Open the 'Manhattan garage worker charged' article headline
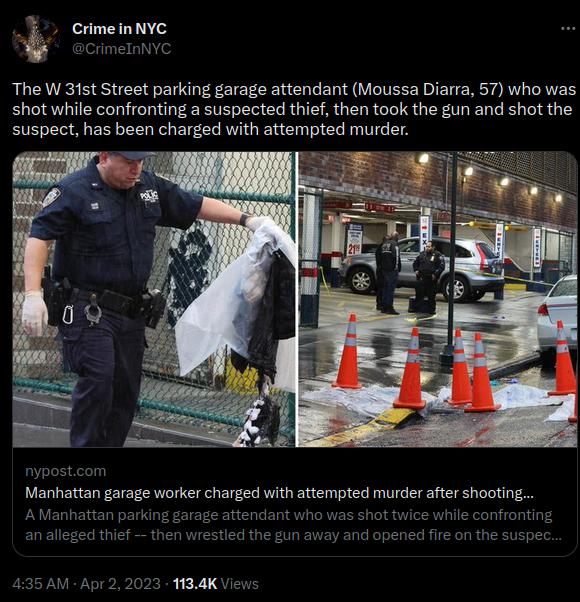This screenshot has width=580, height=602. pos(279,493)
